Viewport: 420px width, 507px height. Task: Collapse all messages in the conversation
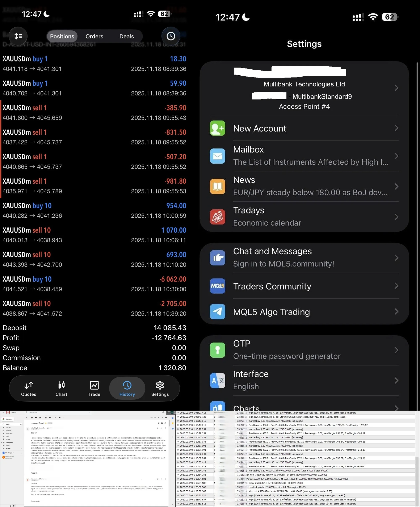tap(159, 423)
